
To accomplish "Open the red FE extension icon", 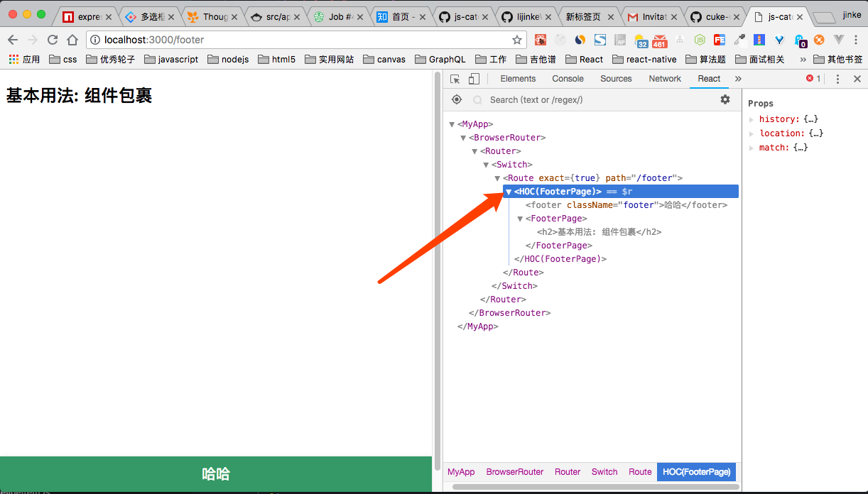I will pyautogui.click(x=720, y=40).
